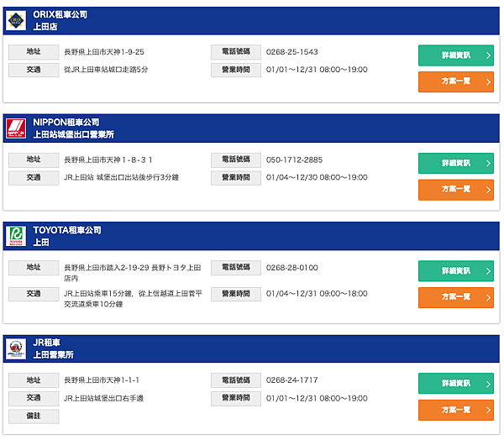Click the 備註 label in JR listing

pyautogui.click(x=34, y=416)
